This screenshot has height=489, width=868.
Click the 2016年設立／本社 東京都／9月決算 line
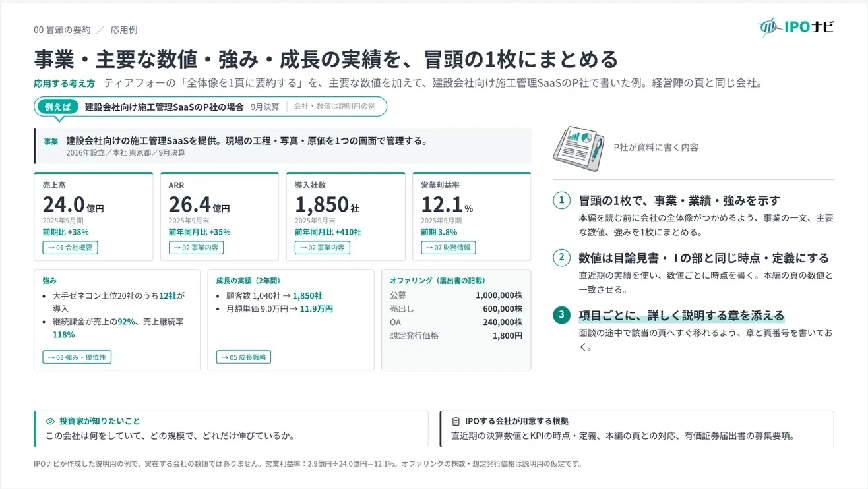125,153
